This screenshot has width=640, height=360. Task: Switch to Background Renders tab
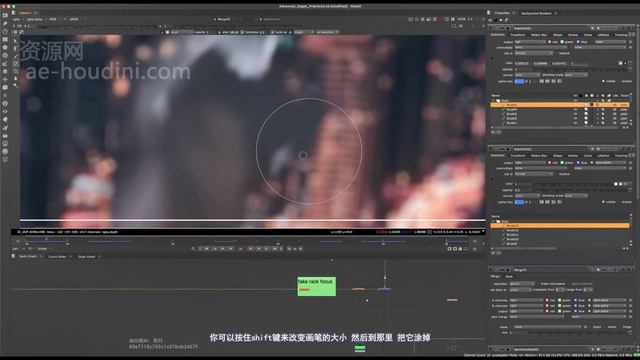(536, 13)
